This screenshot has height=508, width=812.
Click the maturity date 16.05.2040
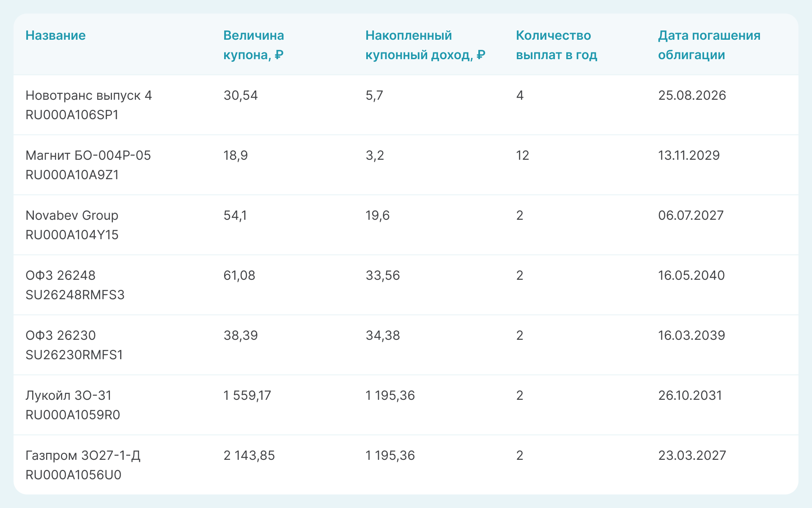pyautogui.click(x=691, y=276)
